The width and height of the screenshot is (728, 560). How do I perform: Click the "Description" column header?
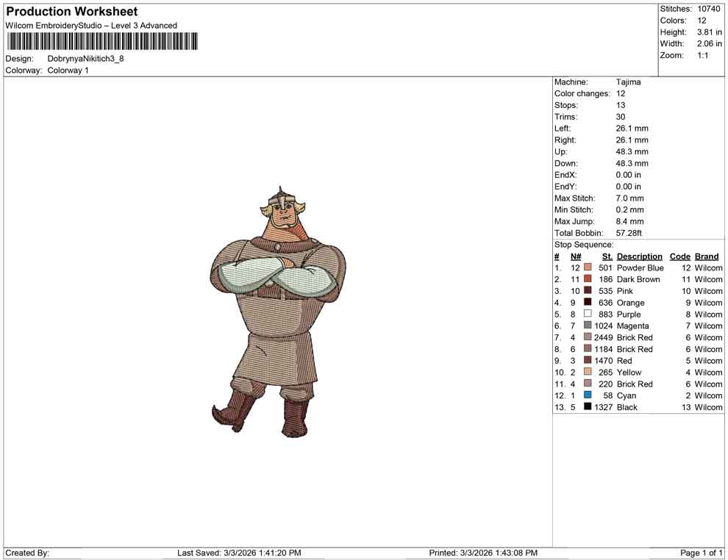pos(639,256)
